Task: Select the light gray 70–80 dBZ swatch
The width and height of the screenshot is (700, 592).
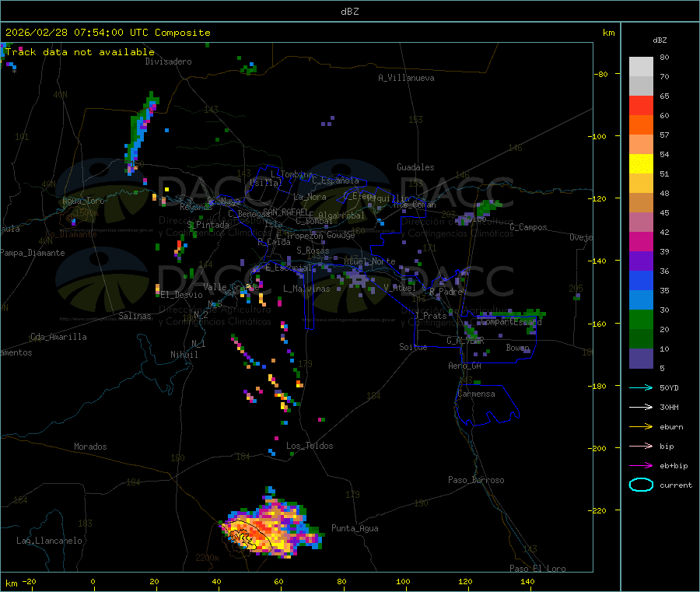Action: (x=641, y=67)
